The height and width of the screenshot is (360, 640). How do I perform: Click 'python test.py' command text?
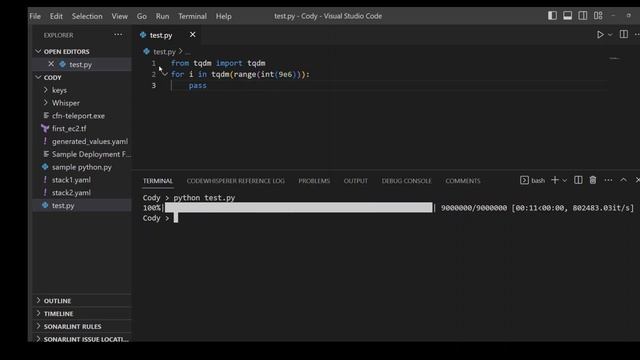[204, 198]
